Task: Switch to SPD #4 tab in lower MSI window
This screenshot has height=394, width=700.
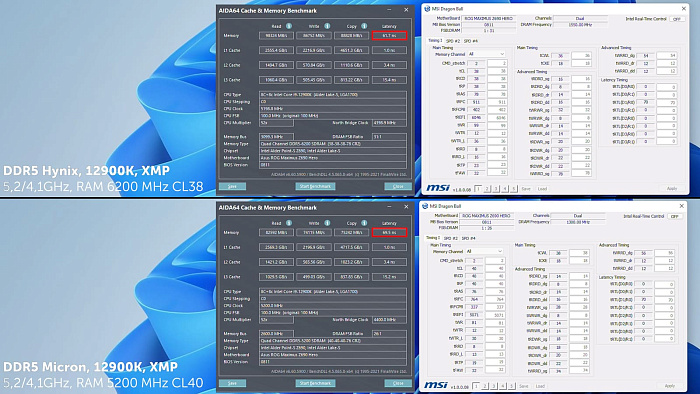Action: point(468,238)
